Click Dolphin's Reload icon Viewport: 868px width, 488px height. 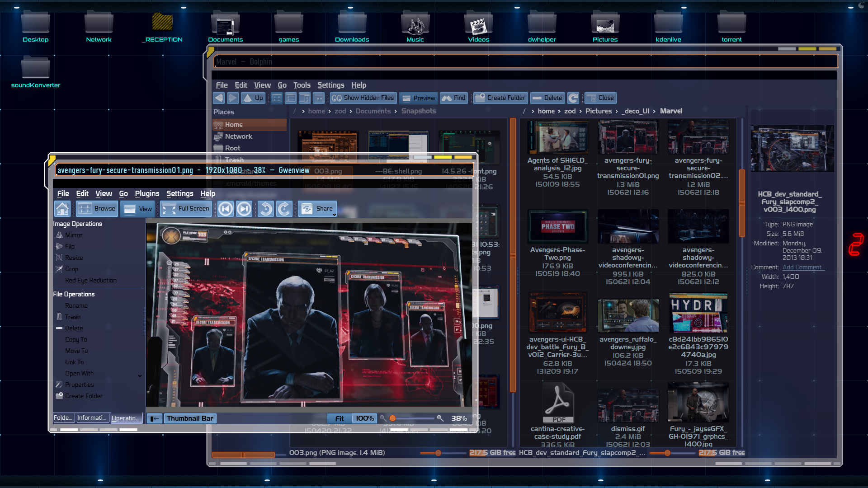pyautogui.click(x=573, y=98)
